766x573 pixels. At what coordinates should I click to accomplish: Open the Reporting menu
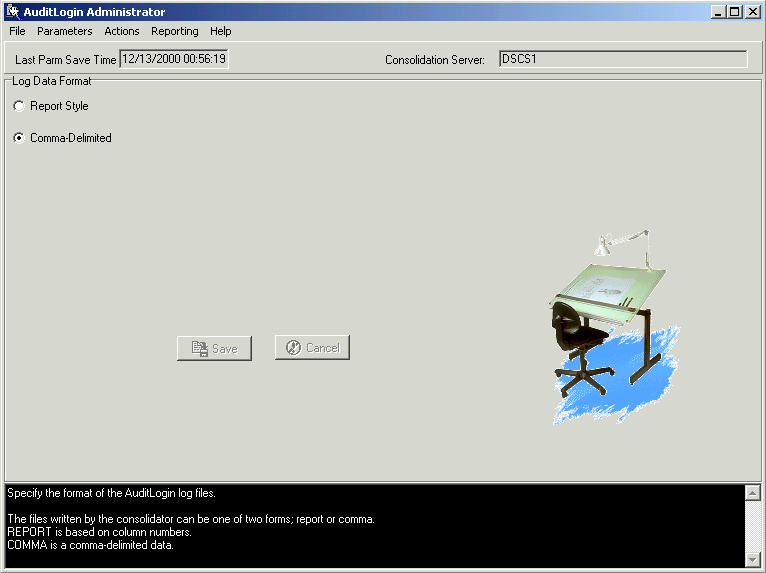[174, 31]
